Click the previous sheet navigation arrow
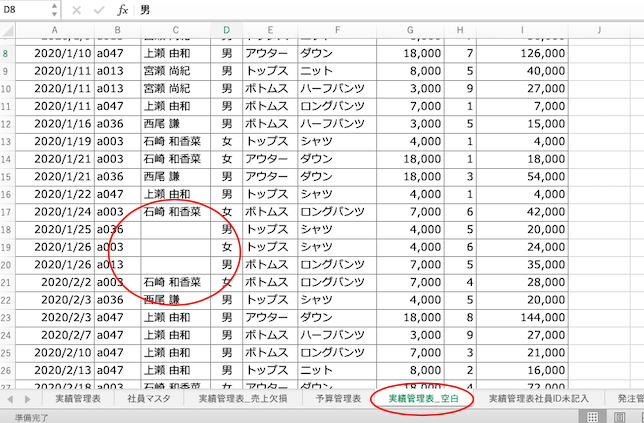Viewport: 644px width, 423px height. pyautogui.click(x=11, y=398)
